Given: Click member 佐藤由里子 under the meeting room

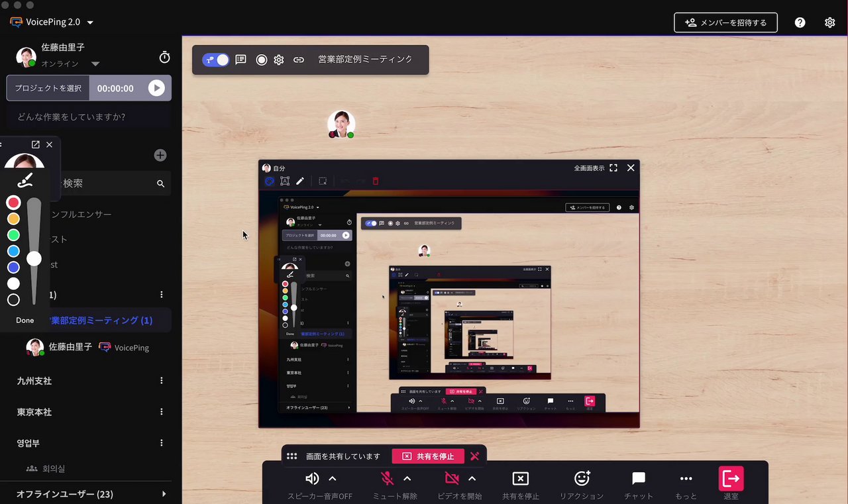Looking at the screenshot, I should [71, 347].
